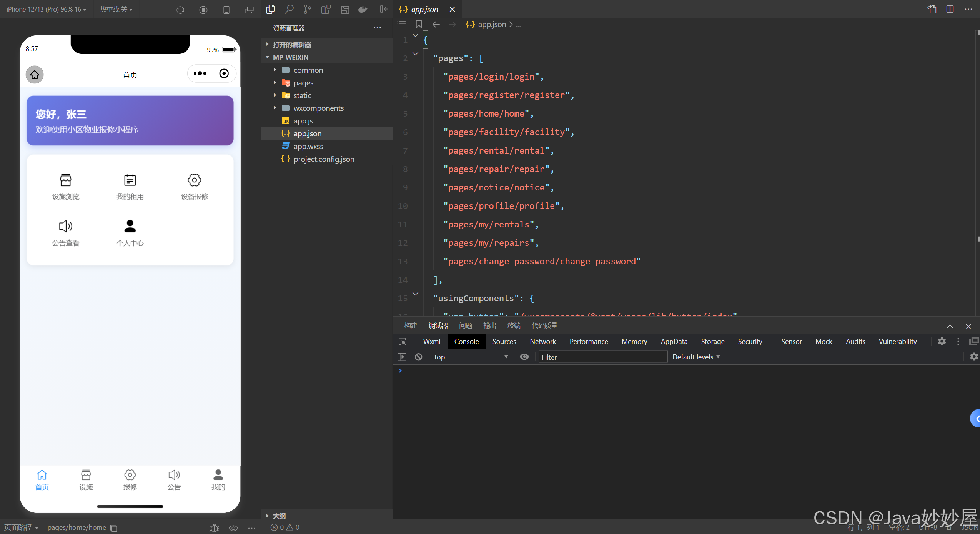The image size is (980, 534).
Task: Click the split editor icon
Action: (x=950, y=9)
